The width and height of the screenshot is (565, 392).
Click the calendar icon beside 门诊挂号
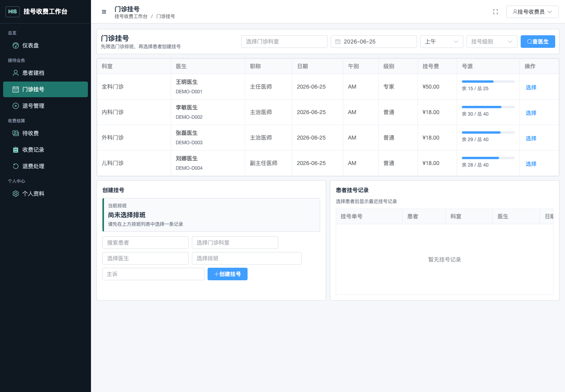tap(16, 89)
